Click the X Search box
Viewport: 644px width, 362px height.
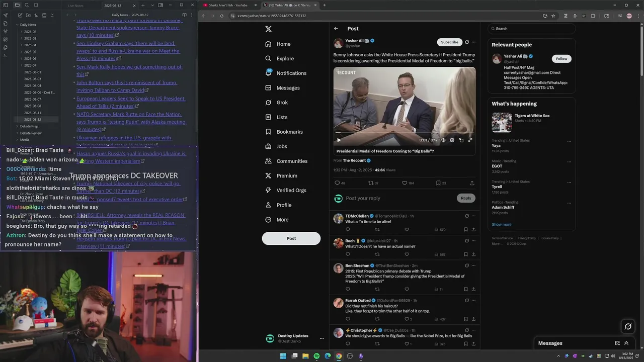pos(531,29)
